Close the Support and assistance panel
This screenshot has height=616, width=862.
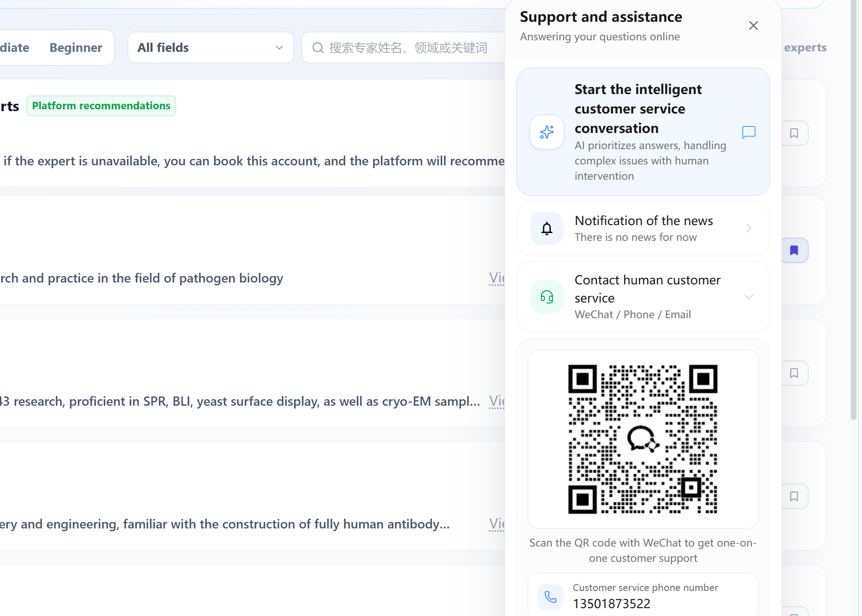pos(754,25)
